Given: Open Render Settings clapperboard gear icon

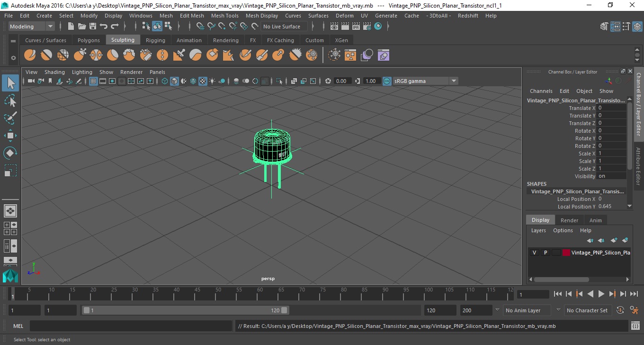Looking at the screenshot, I should (x=367, y=27).
